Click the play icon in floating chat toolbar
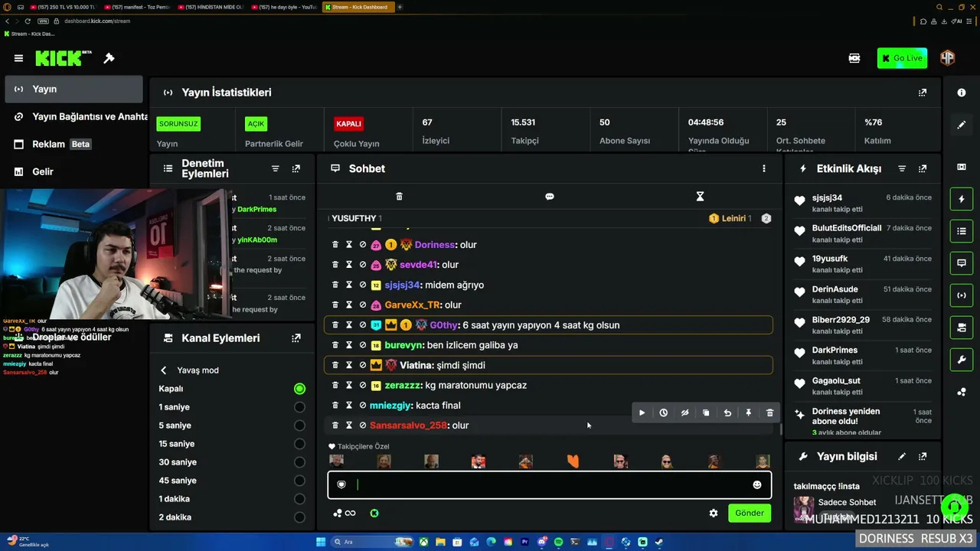This screenshot has height=551, width=980. click(x=642, y=413)
